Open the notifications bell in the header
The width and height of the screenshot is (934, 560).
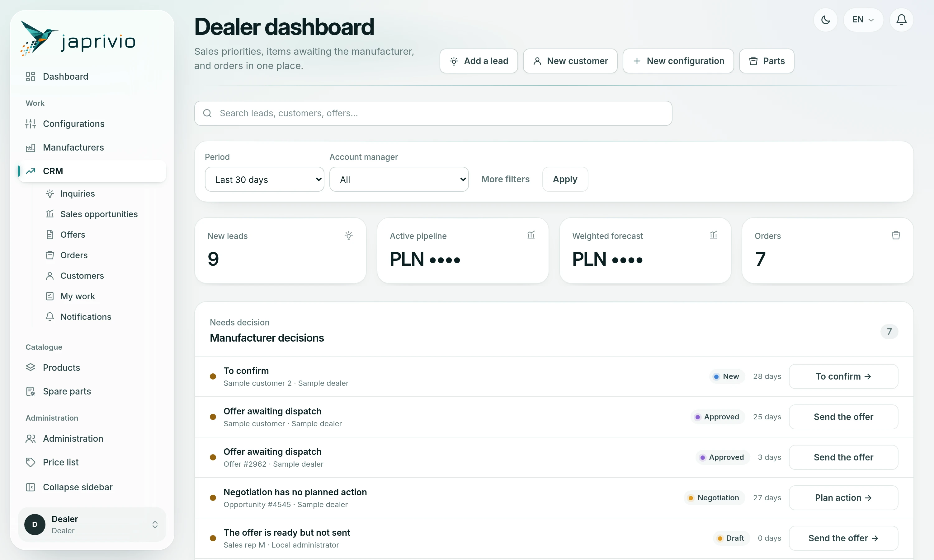(x=901, y=20)
